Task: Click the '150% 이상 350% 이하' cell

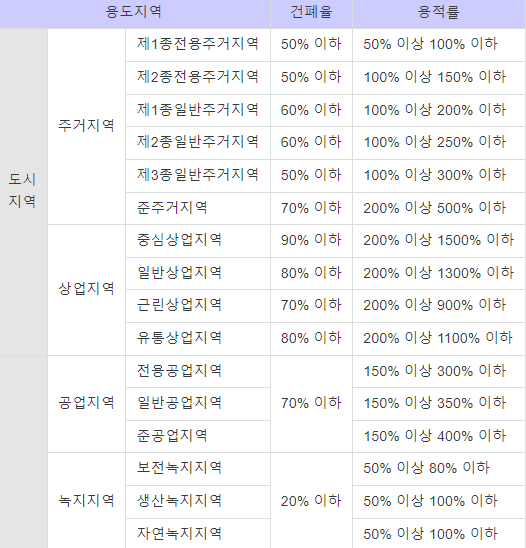Action: pyautogui.click(x=439, y=404)
